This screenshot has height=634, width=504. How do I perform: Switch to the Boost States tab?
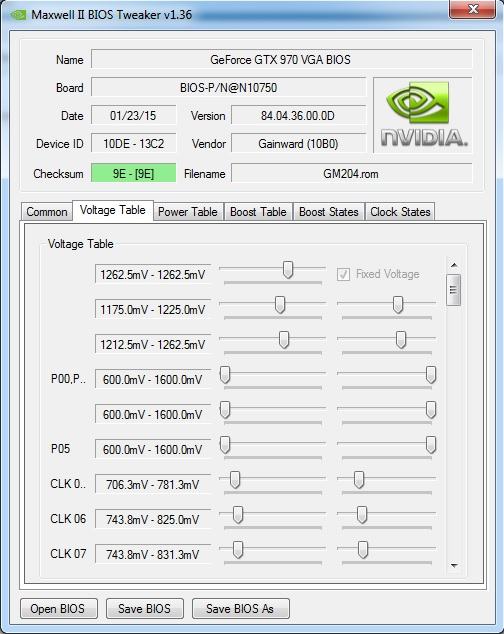click(329, 211)
